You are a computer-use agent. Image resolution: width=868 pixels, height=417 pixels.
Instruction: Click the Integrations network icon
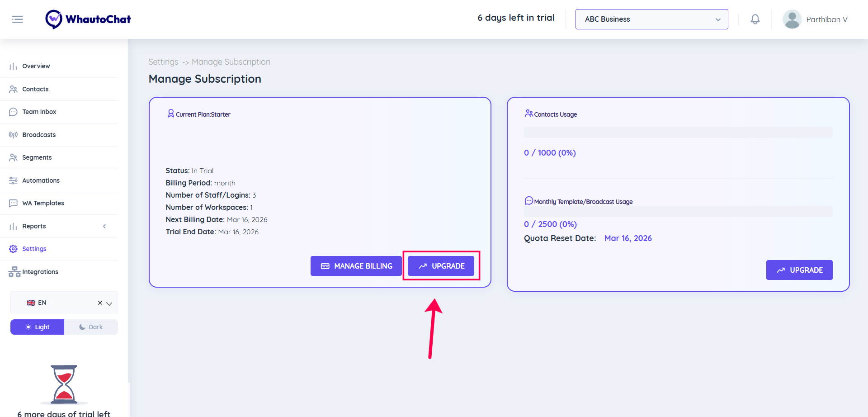pyautogui.click(x=14, y=272)
